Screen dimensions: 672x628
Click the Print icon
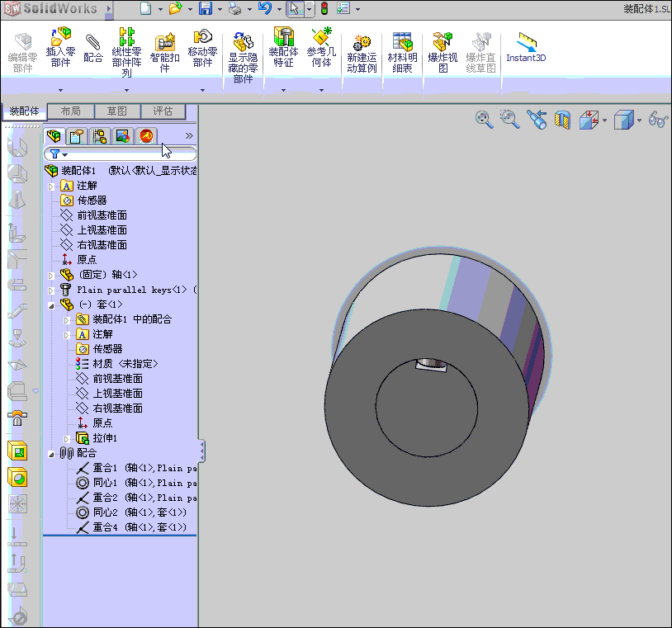tap(234, 8)
